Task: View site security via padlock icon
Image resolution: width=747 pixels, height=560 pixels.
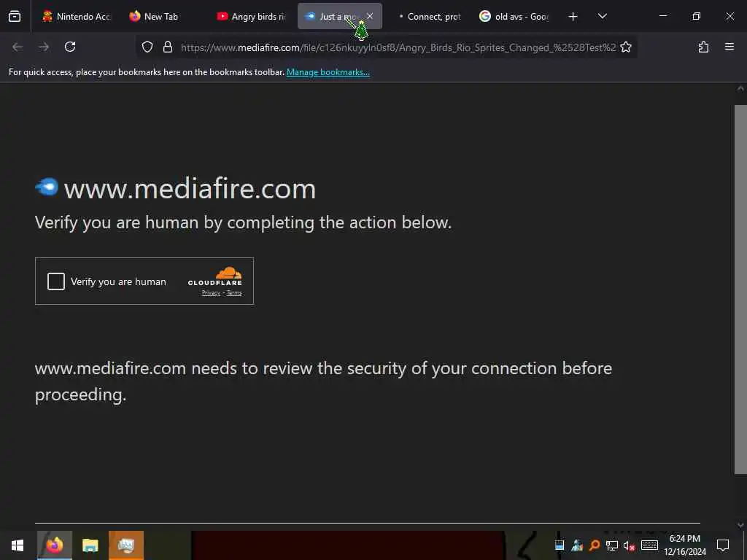Action: (167, 47)
